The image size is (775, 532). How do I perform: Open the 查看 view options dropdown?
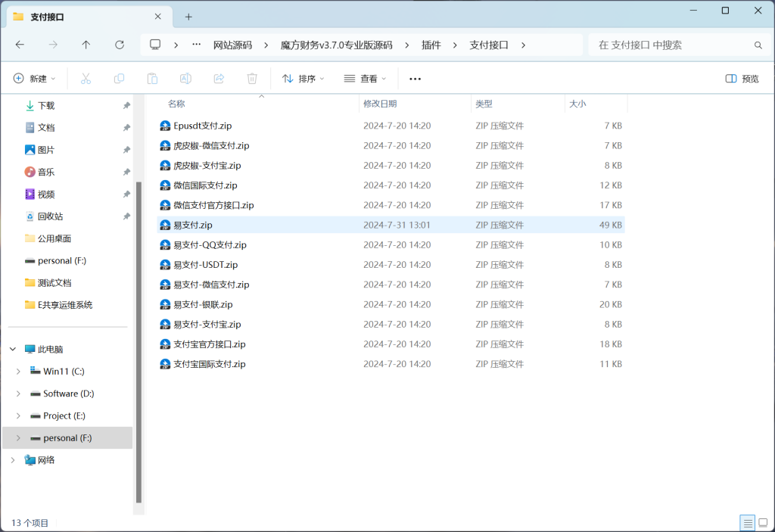pyautogui.click(x=365, y=78)
